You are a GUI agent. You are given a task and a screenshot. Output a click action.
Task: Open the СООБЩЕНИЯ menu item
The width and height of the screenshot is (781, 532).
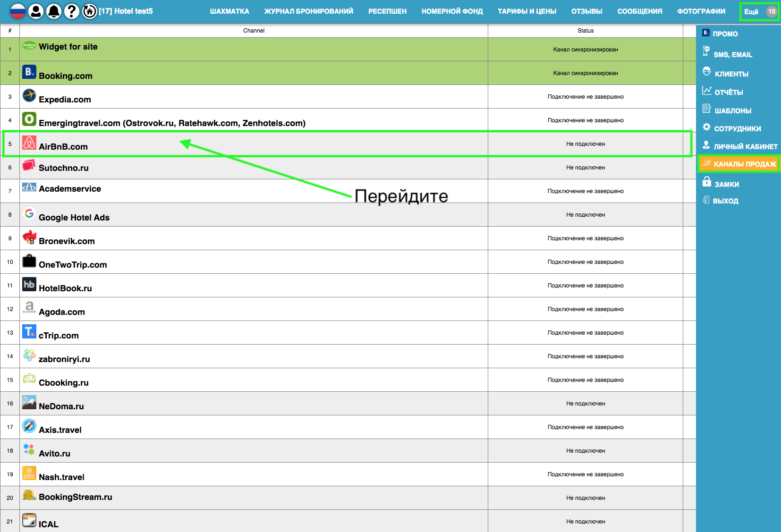click(640, 11)
